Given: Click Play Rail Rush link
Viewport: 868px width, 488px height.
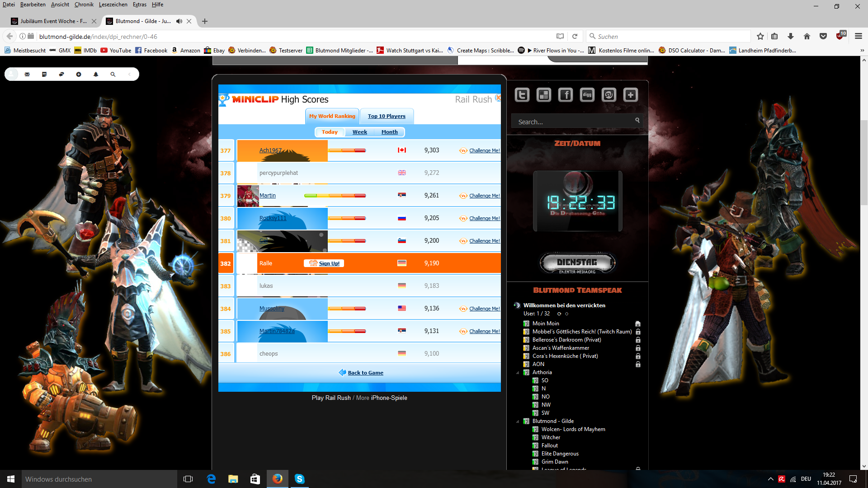Looking at the screenshot, I should (x=331, y=398).
